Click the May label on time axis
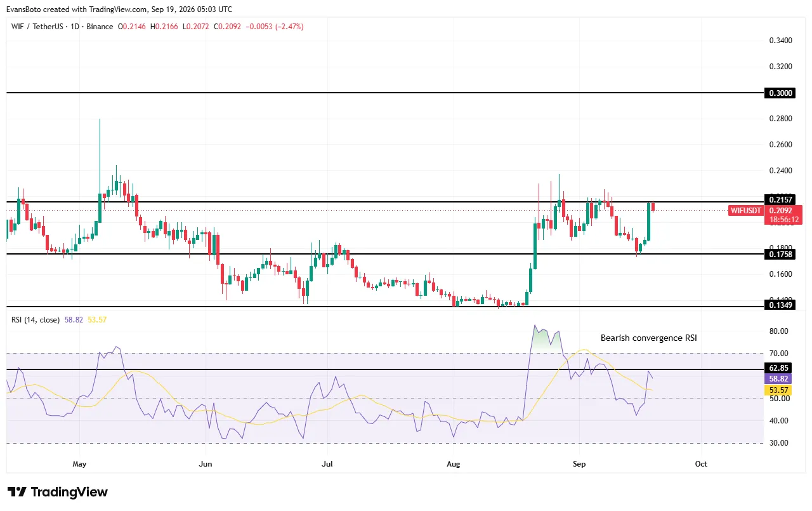 tap(79, 464)
